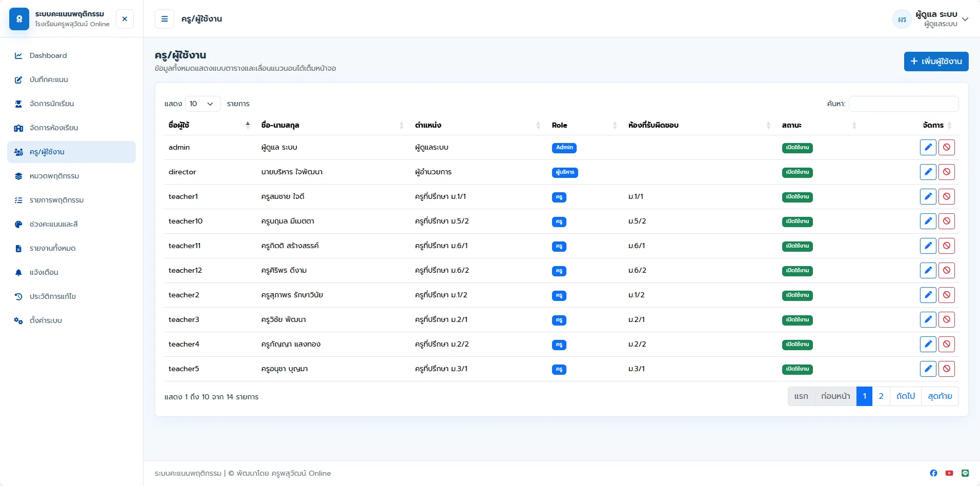Click edit pencil for teacher5 row
The image size is (980, 486).
(x=928, y=369)
